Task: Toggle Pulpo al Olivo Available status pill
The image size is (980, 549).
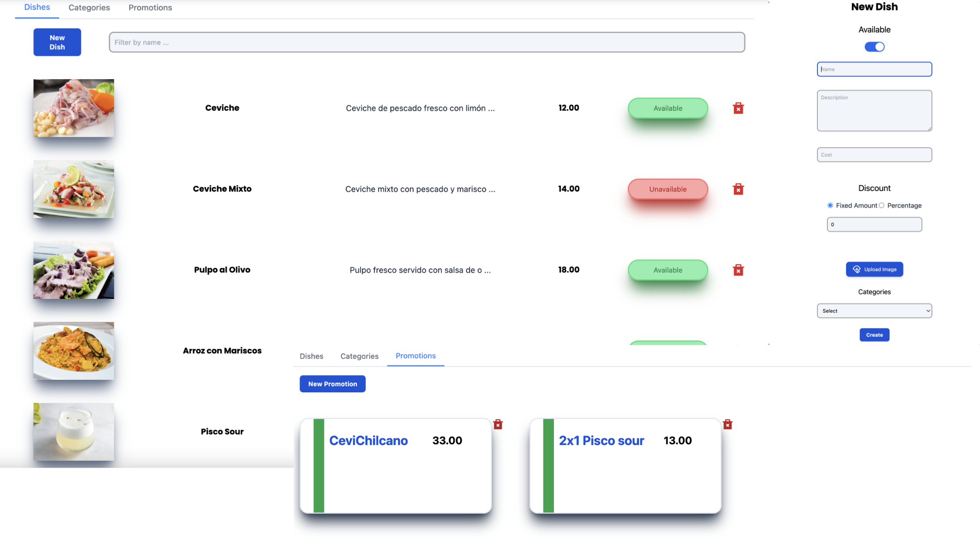Action: point(668,270)
